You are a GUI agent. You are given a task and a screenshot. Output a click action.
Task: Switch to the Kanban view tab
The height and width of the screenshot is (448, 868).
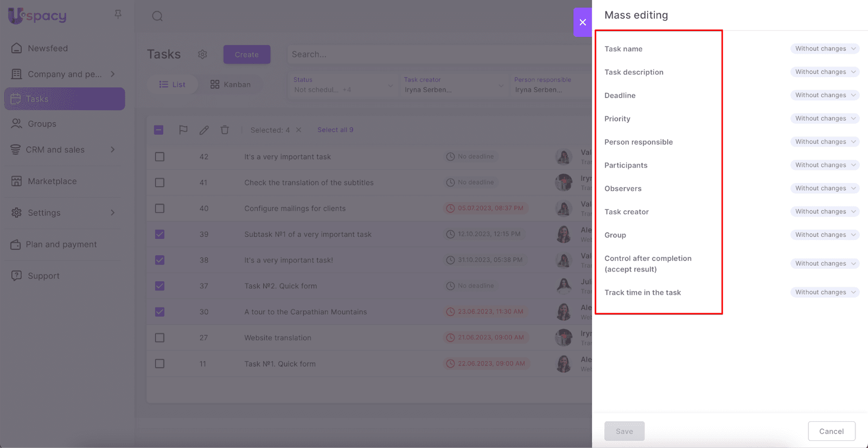pyautogui.click(x=231, y=85)
